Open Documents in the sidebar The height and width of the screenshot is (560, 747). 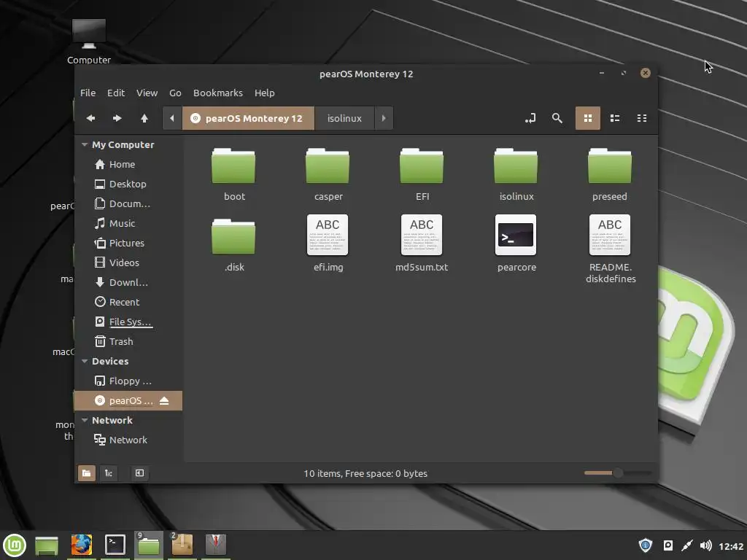point(128,204)
